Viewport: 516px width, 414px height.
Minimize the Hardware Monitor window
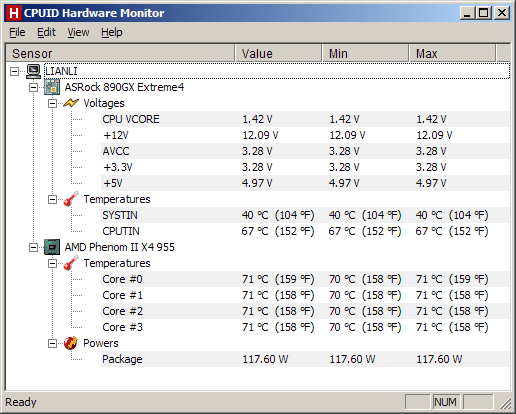pyautogui.click(x=467, y=13)
